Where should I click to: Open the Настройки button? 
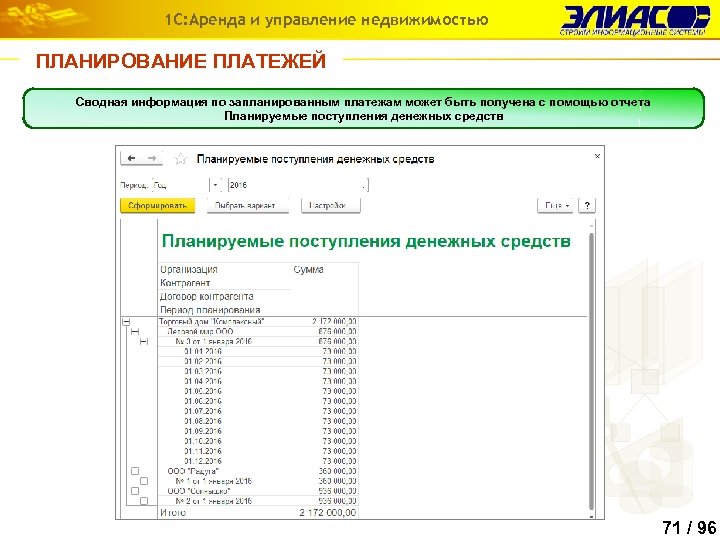(x=331, y=206)
